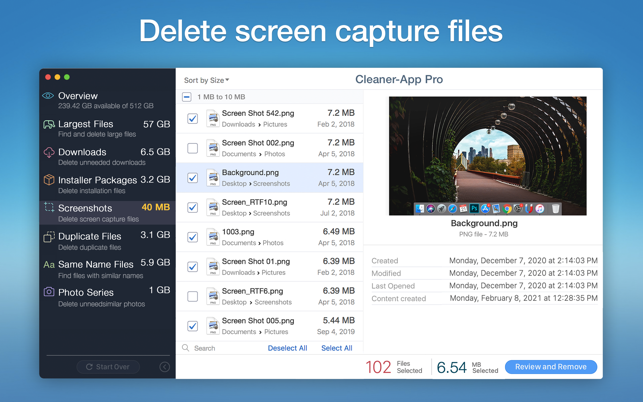The height and width of the screenshot is (402, 643).
Task: Open the Downloads section
Action: pos(107,156)
